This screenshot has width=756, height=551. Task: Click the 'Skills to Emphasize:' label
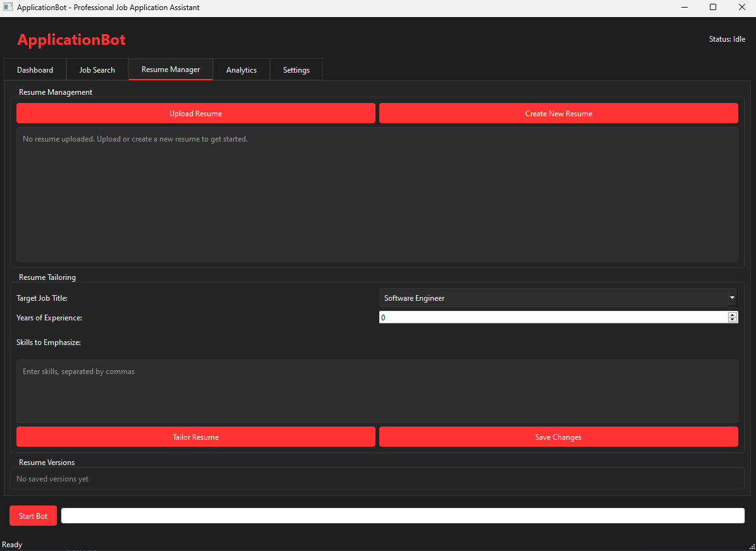click(49, 342)
